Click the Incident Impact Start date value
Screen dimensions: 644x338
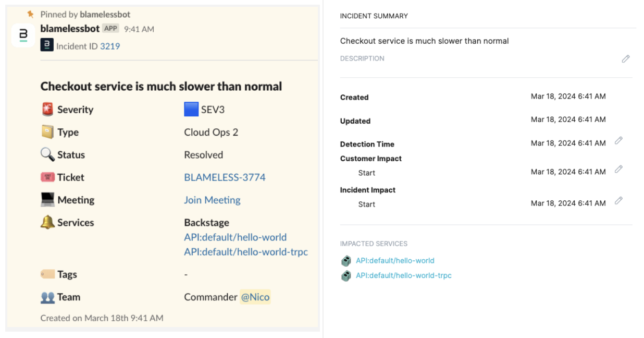[568, 203]
